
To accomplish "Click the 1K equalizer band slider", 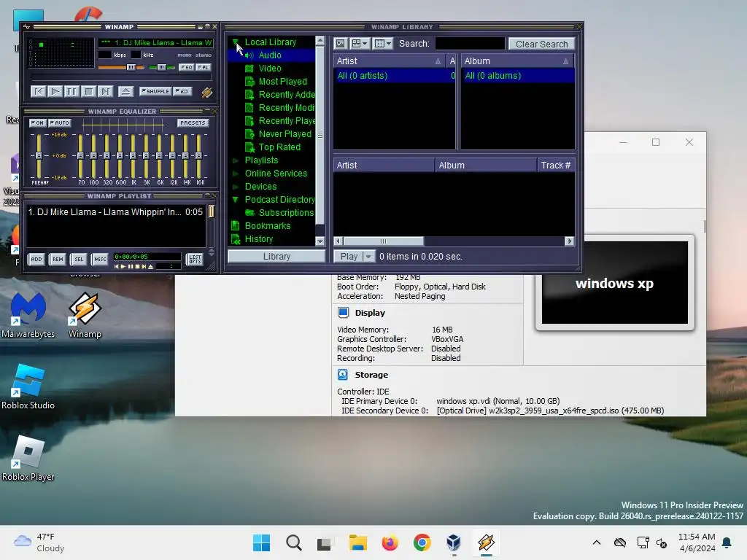I will tap(133, 155).
